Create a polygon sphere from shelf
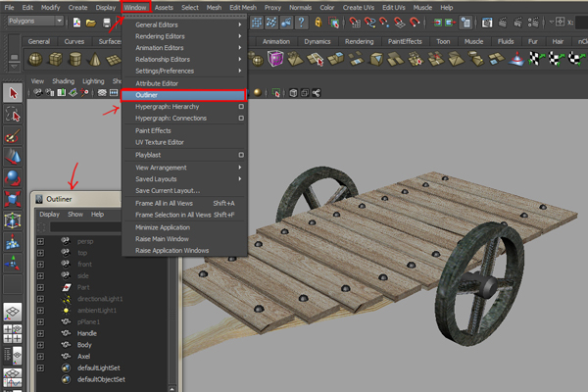The image size is (588, 392). click(35, 59)
